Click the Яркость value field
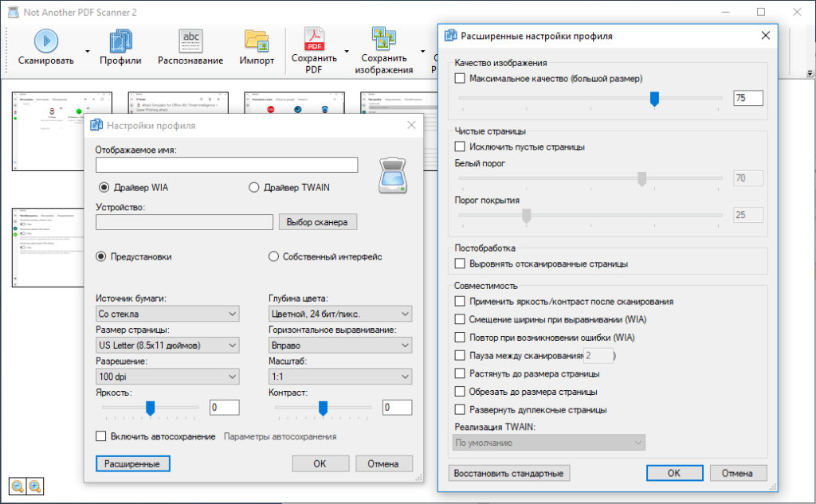 pyautogui.click(x=224, y=407)
